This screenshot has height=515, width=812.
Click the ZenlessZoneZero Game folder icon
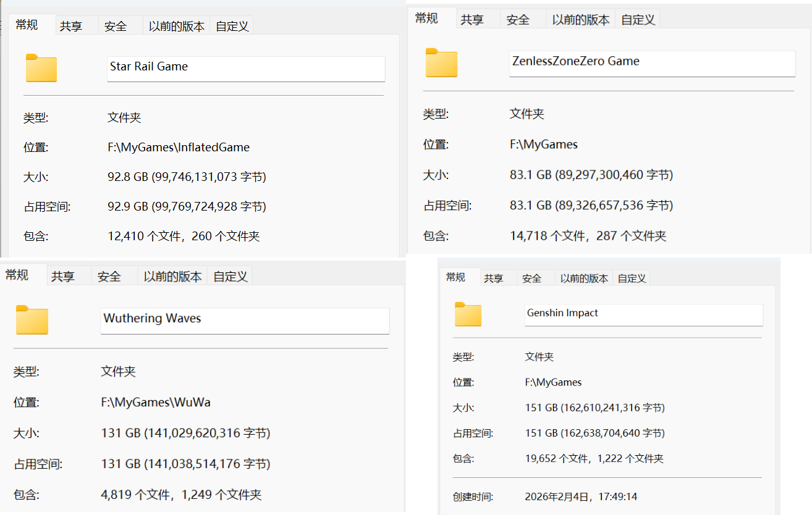(x=441, y=62)
